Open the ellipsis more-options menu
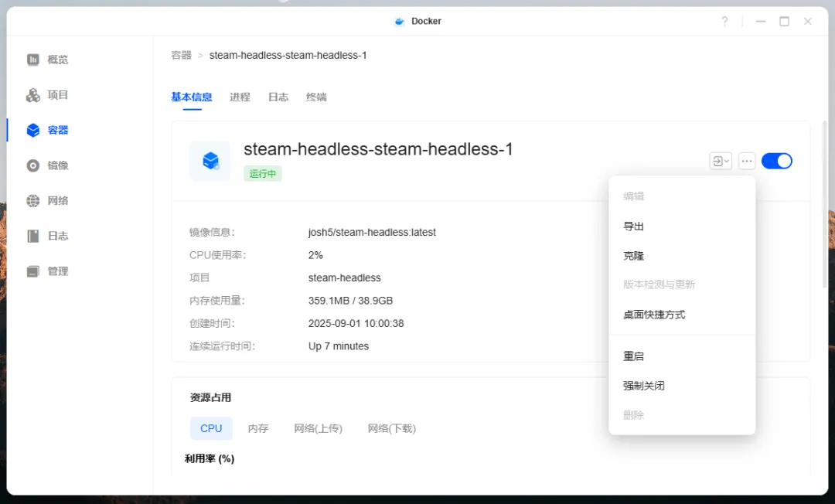The width and height of the screenshot is (835, 504). pyautogui.click(x=746, y=160)
